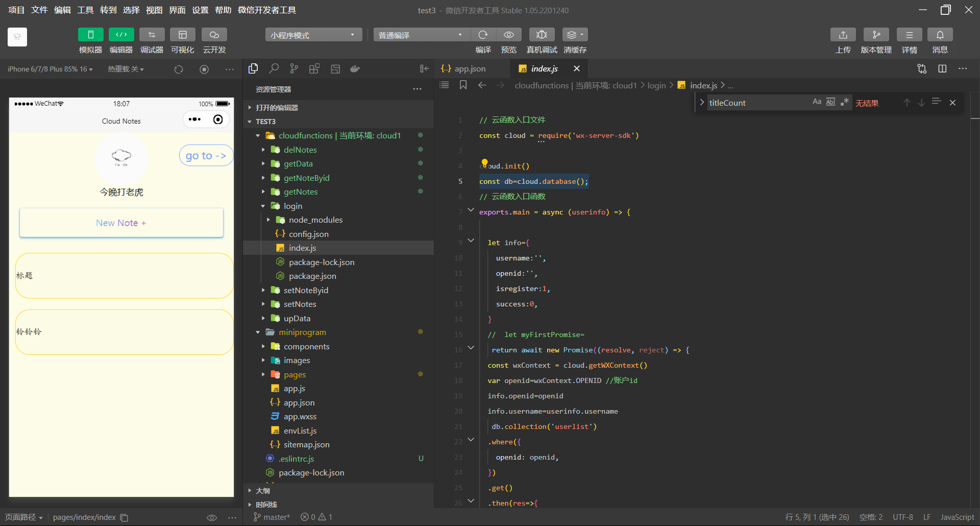This screenshot has width=980, height=526.
Task: Open the visualization (可视化) view
Action: tap(182, 35)
